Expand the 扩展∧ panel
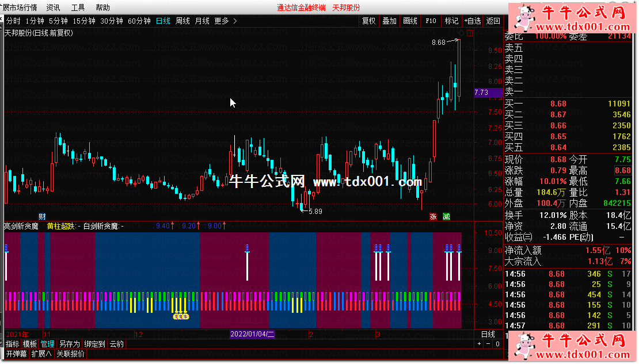This screenshot has height=364, width=639. [41, 354]
